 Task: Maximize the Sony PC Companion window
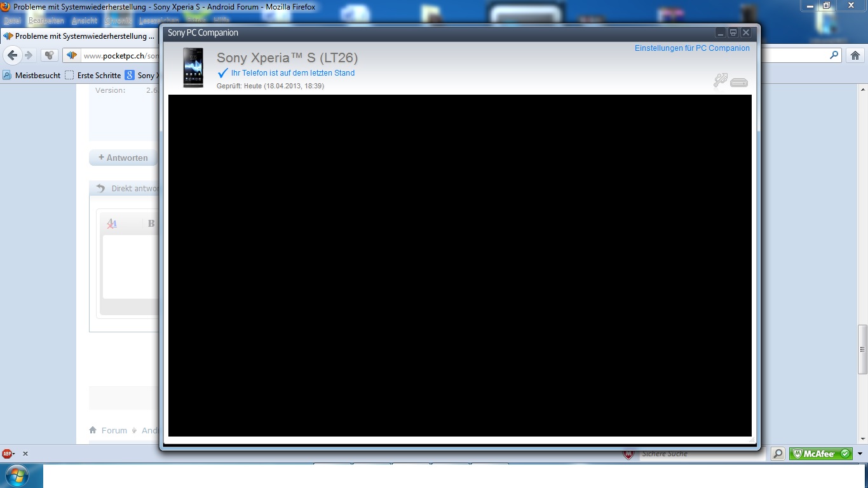tap(733, 32)
